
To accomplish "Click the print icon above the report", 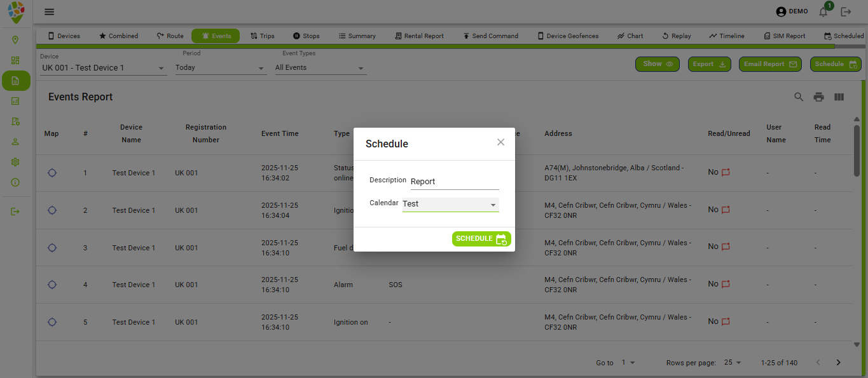I will [x=818, y=97].
